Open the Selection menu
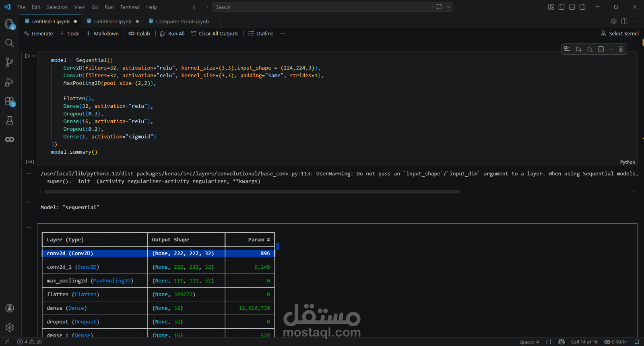644x346 pixels. [57, 7]
